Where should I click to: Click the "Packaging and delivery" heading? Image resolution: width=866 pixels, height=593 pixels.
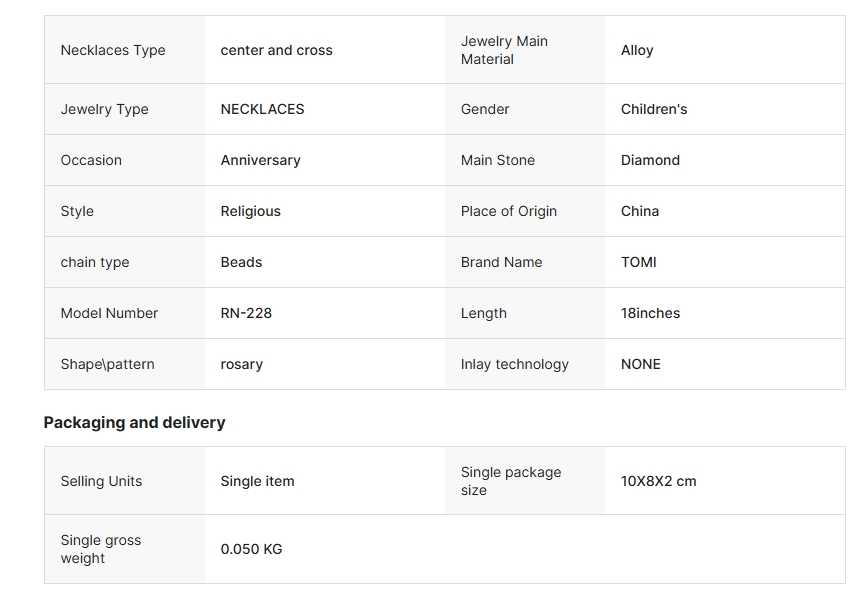click(134, 422)
